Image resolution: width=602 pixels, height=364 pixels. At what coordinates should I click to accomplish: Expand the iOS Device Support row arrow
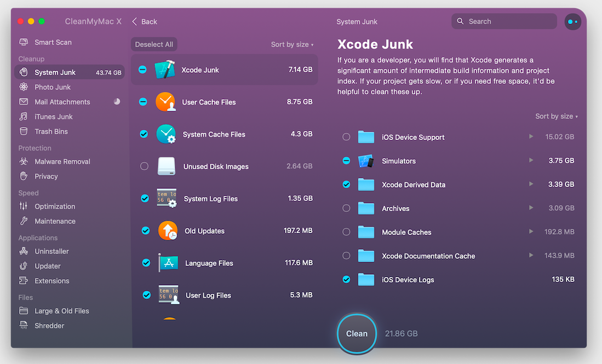[x=531, y=136]
